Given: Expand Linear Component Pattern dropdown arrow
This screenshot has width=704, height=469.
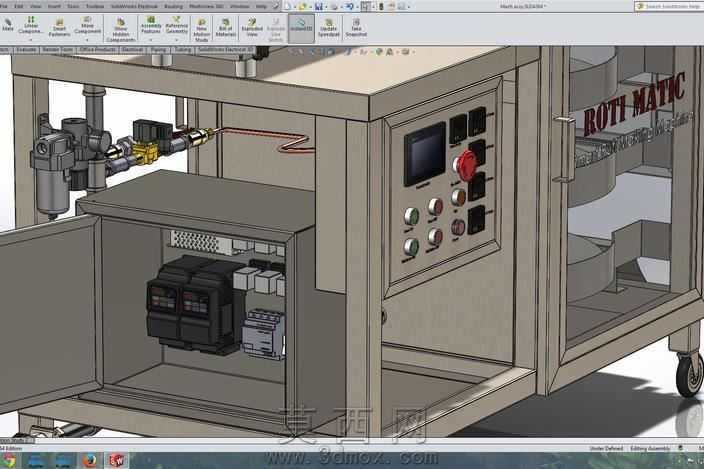Looking at the screenshot, I should (x=31, y=40).
